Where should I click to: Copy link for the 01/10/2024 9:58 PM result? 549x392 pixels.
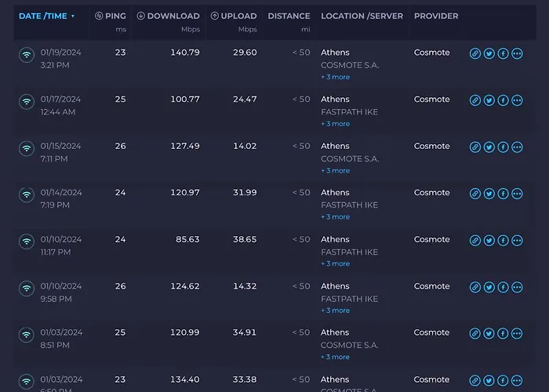(475, 287)
